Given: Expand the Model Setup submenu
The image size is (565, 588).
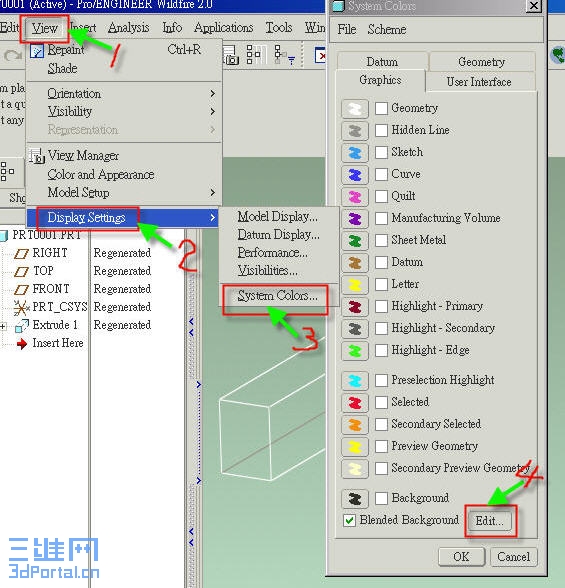Looking at the screenshot, I should 124,193.
